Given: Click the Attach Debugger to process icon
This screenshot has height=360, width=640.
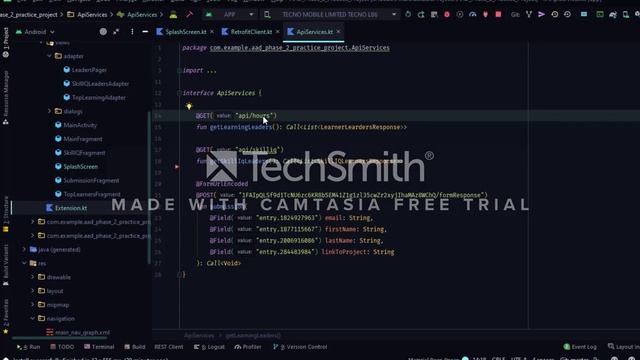Looking at the screenshot, I should coord(485,15).
